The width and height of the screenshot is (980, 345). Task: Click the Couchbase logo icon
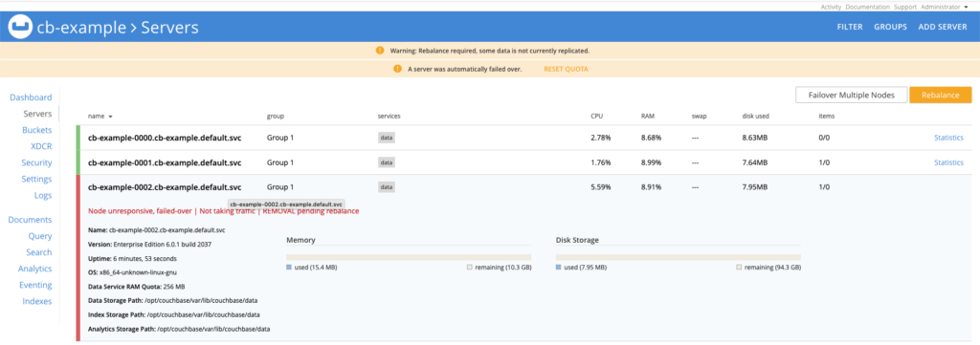19,27
